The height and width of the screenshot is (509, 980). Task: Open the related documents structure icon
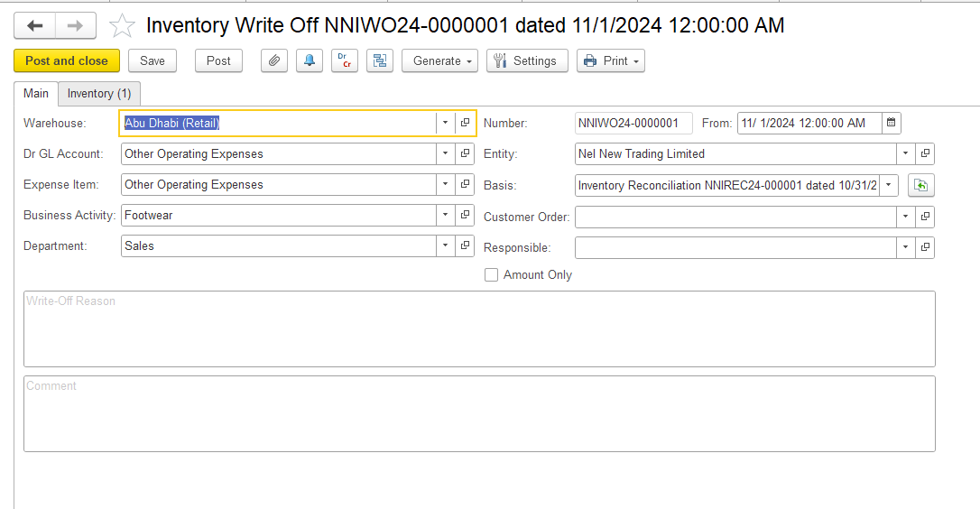[x=379, y=61]
